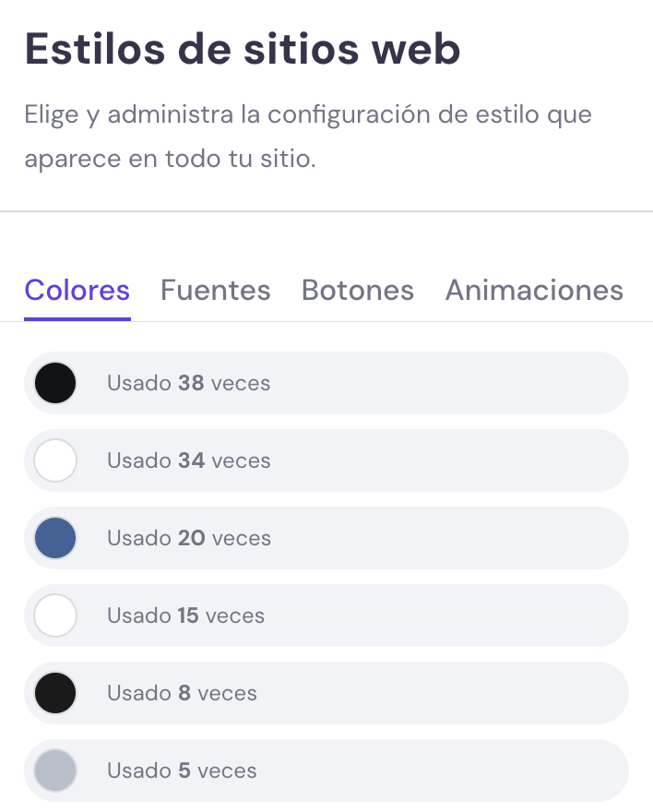Select the white color swatch used 34 times
The height and width of the screenshot is (812, 653).
click(54, 460)
